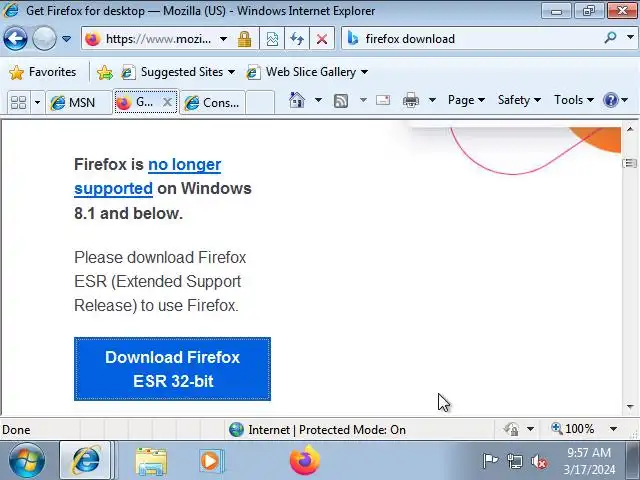Open Windows Explorer folder on taskbar
This screenshot has height=480, width=640.
point(151,461)
